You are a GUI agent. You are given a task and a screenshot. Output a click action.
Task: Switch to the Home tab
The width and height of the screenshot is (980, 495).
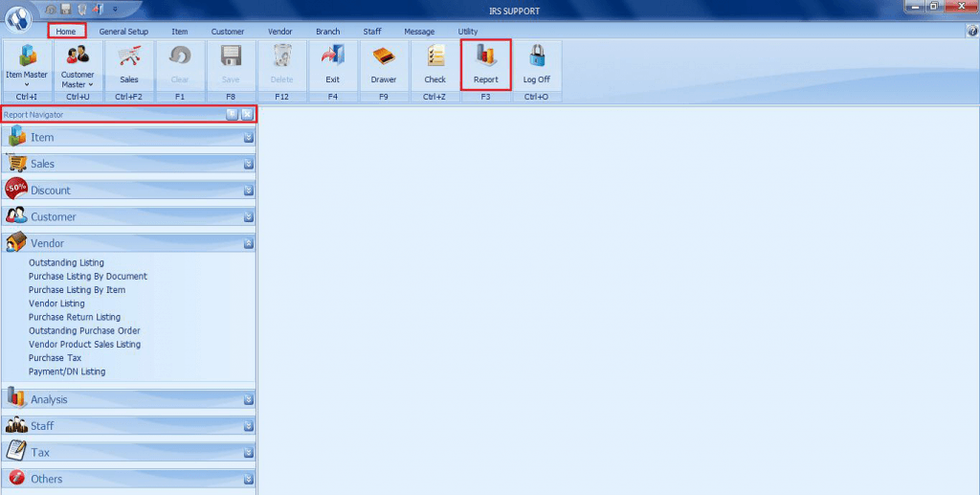[66, 32]
